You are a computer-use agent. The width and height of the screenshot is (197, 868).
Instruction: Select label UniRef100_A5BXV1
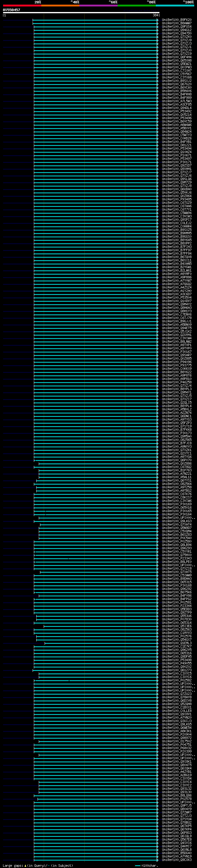176,128
